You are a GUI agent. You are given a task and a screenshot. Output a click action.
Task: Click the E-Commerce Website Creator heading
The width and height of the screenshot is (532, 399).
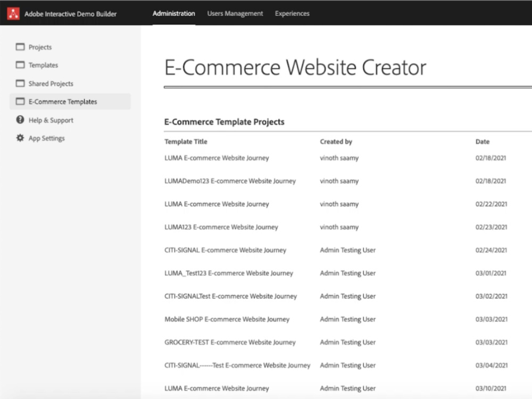(295, 67)
